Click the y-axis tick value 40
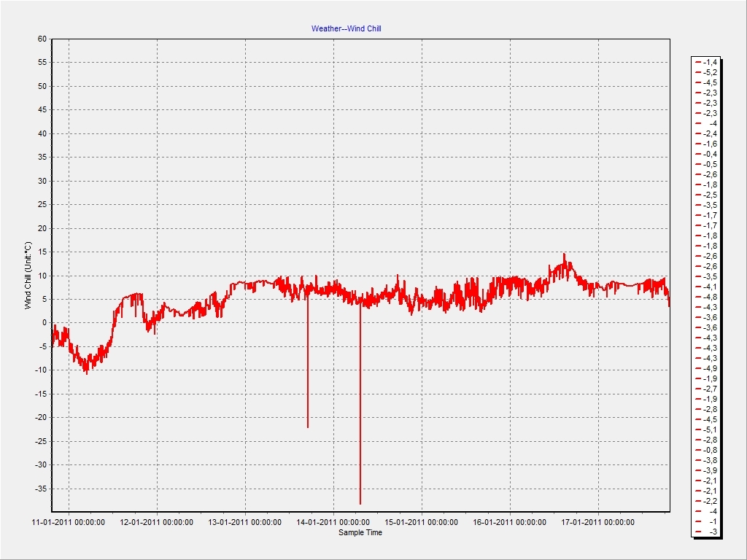747x560 pixels. click(42, 134)
